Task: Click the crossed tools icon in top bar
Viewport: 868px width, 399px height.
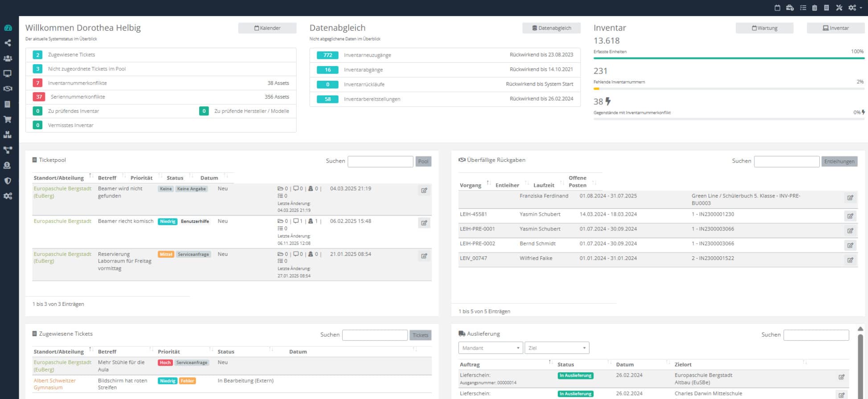Action: (x=839, y=8)
